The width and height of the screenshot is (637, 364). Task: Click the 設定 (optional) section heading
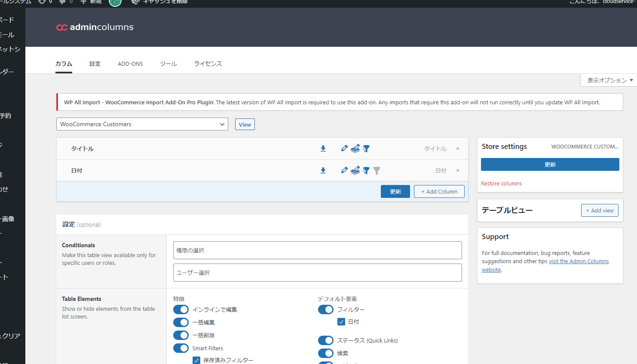point(82,224)
